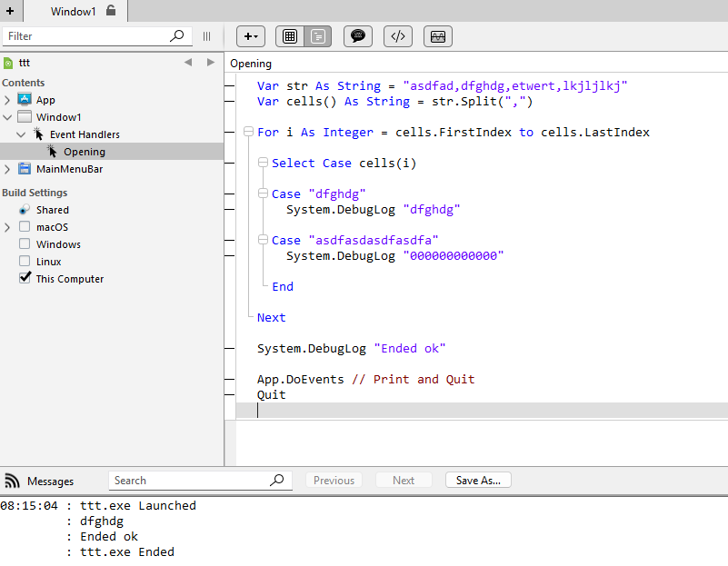Click the code brackets toolbar icon

397,36
